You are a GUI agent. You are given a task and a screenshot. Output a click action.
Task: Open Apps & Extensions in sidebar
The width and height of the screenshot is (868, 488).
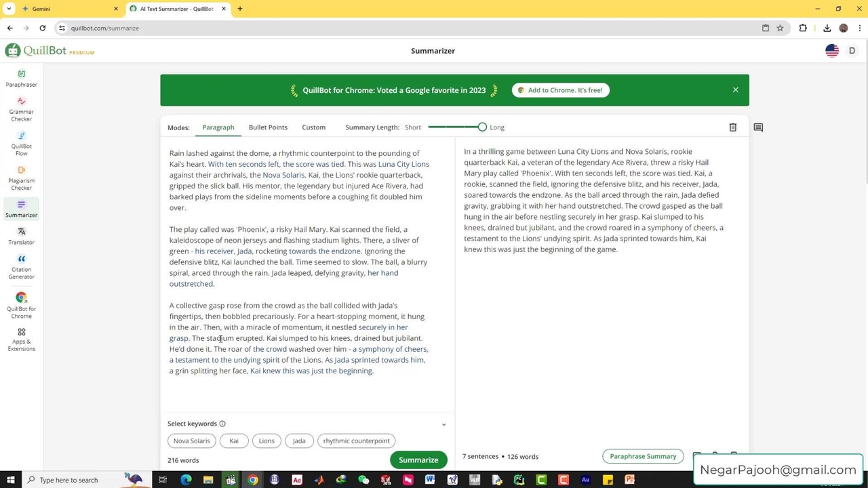click(x=21, y=340)
